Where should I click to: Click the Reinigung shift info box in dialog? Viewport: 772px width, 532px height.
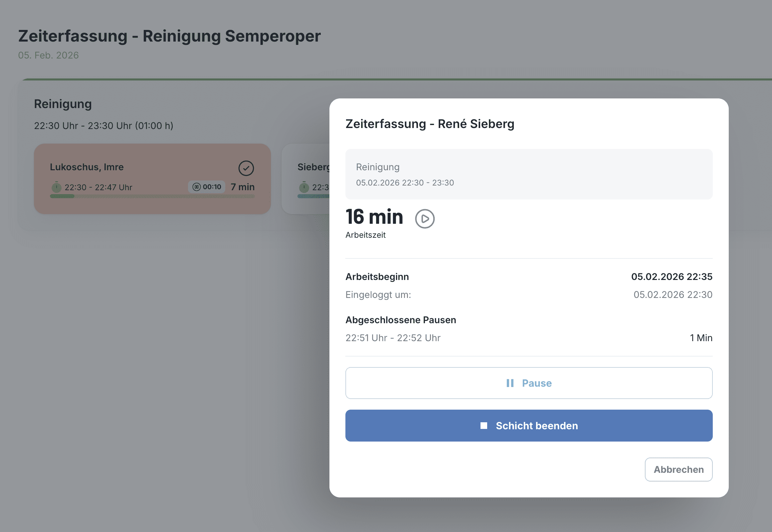(528, 174)
